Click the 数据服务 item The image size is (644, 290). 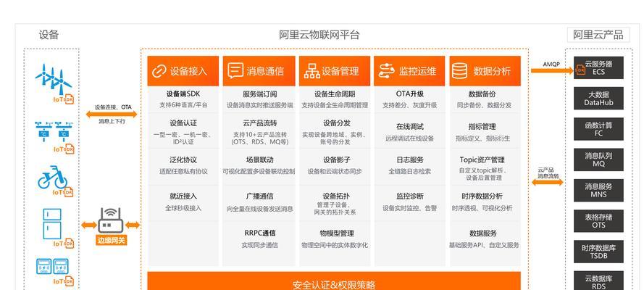pos(483,233)
